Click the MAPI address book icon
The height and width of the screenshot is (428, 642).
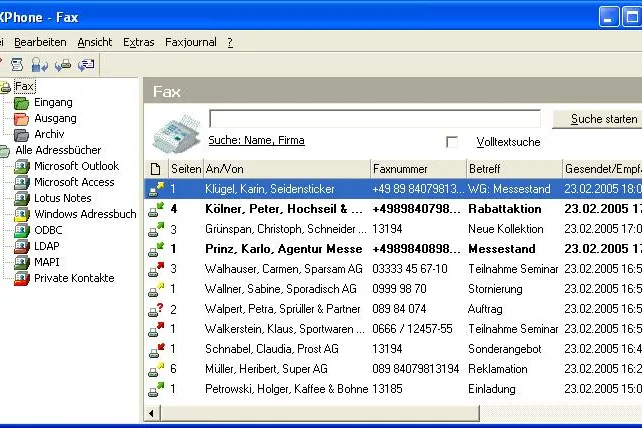click(22, 263)
